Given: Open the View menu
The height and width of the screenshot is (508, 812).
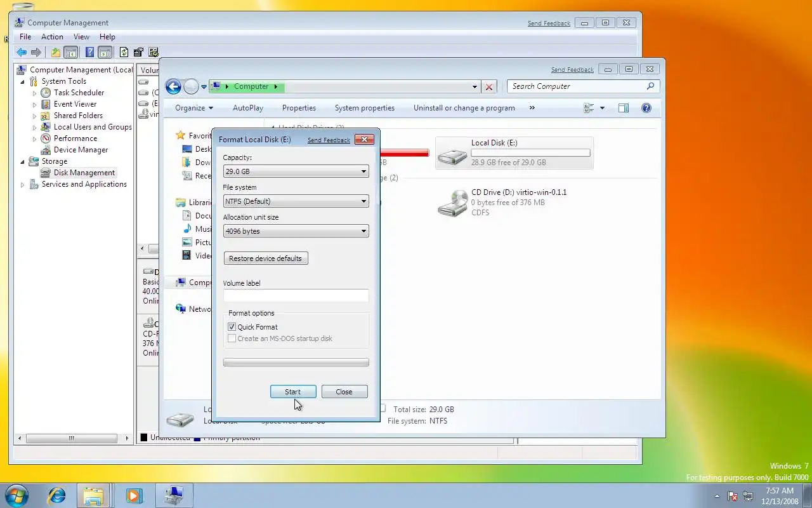Looking at the screenshot, I should click(x=81, y=37).
